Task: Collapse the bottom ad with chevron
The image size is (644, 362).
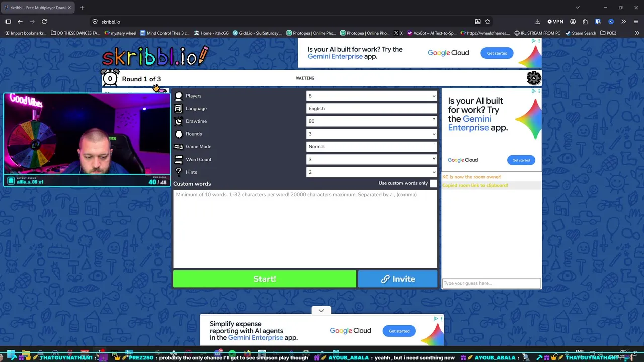Action: click(321, 311)
